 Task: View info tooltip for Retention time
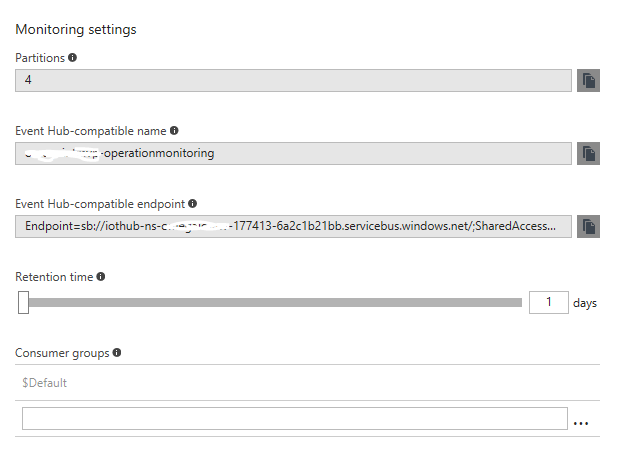click(101, 277)
